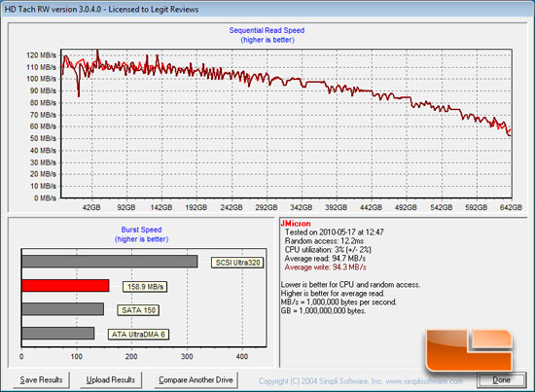This screenshot has height=392, width=535.
Task: Click the SATA 150 label
Action: [x=138, y=310]
